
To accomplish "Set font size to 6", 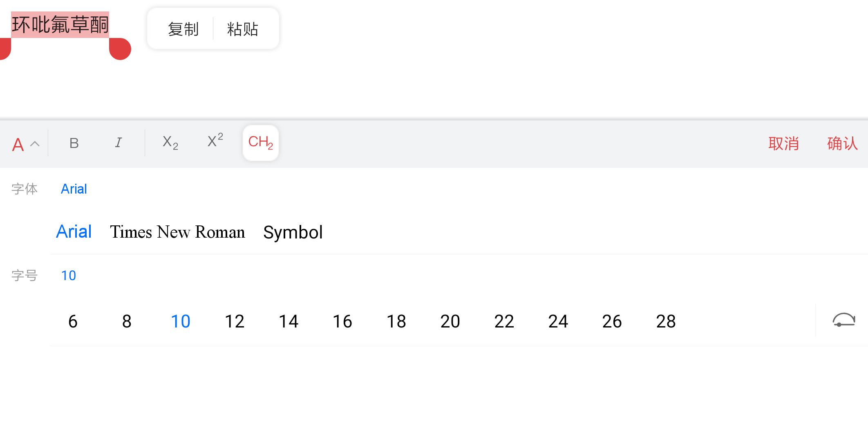I will pyautogui.click(x=73, y=321).
